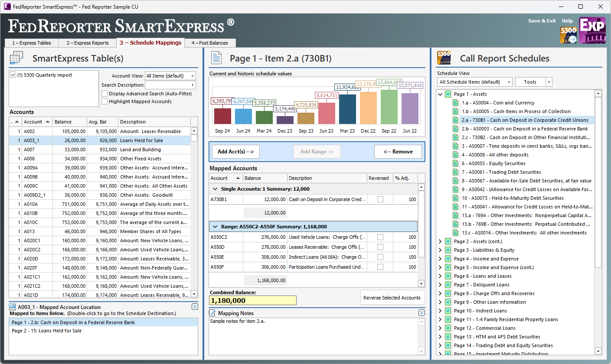Uncheck the 5300 Quarterly Import checkbox
This screenshot has width=611, height=364.
tap(13, 75)
